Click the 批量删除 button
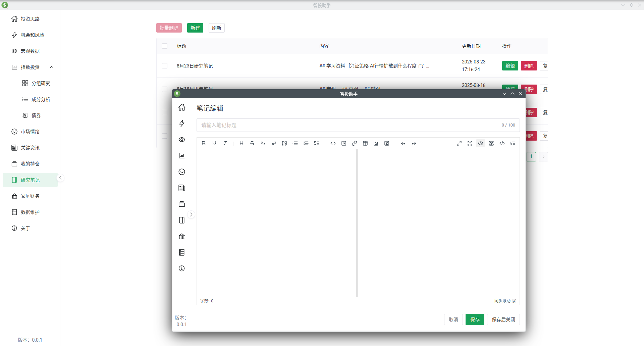 point(169,28)
